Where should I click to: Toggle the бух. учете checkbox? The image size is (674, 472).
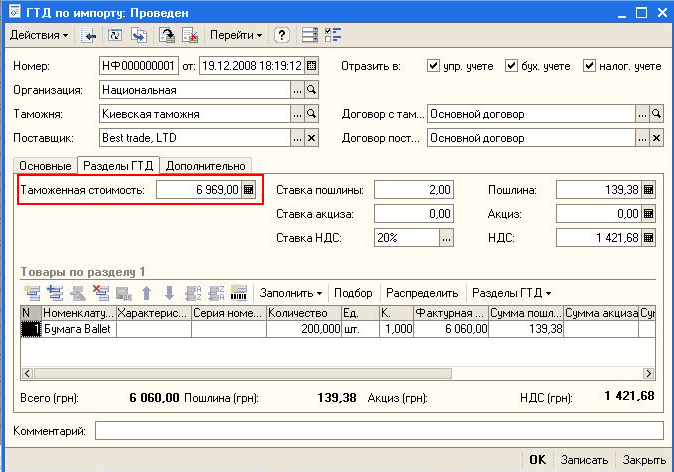point(512,66)
